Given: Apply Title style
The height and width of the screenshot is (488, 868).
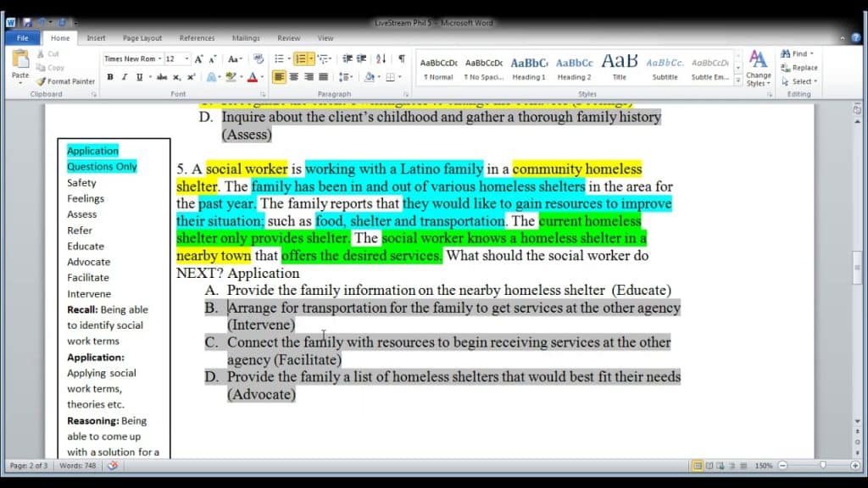Looking at the screenshot, I should pyautogui.click(x=620, y=68).
